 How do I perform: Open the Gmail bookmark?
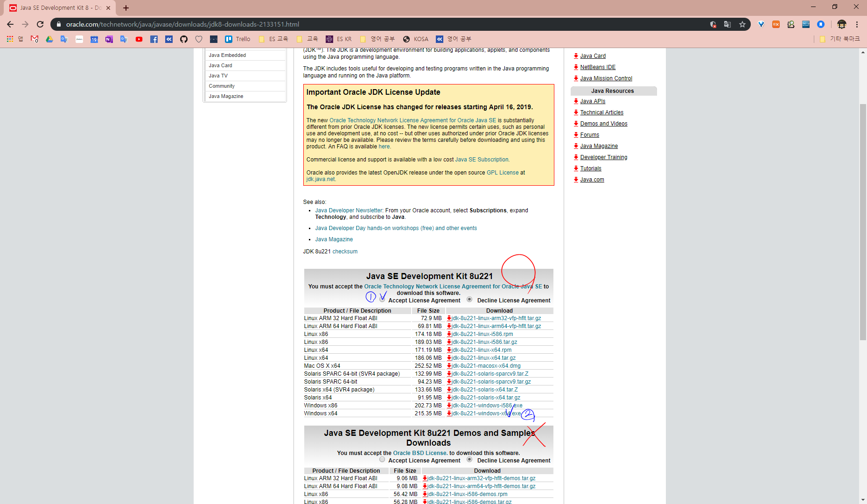click(x=35, y=39)
